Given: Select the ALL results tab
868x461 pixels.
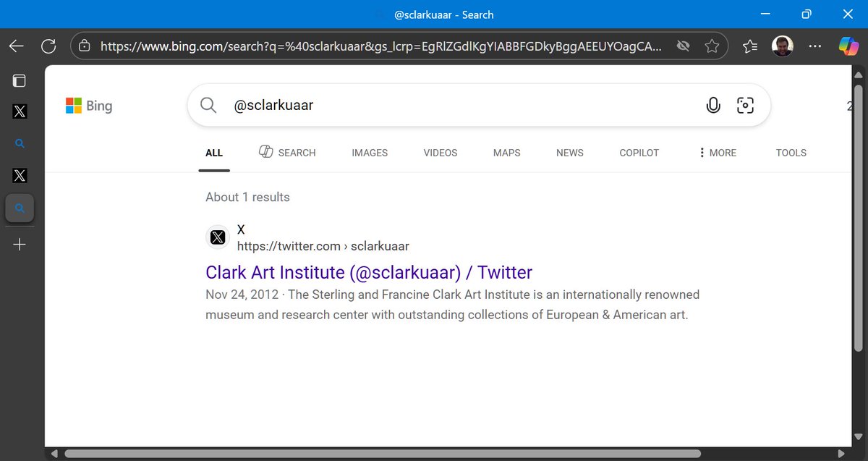Looking at the screenshot, I should (214, 153).
